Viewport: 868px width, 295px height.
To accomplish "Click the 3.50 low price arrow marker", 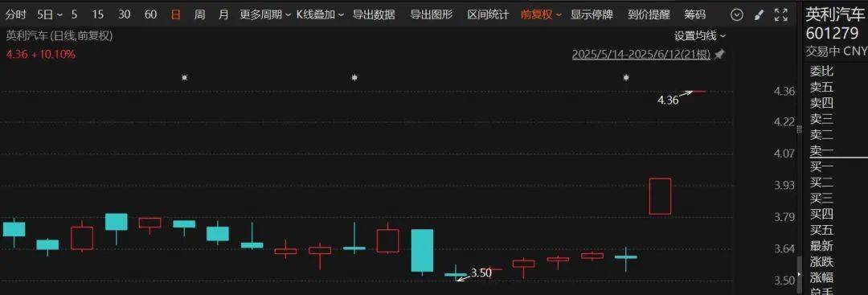I will pos(474,274).
